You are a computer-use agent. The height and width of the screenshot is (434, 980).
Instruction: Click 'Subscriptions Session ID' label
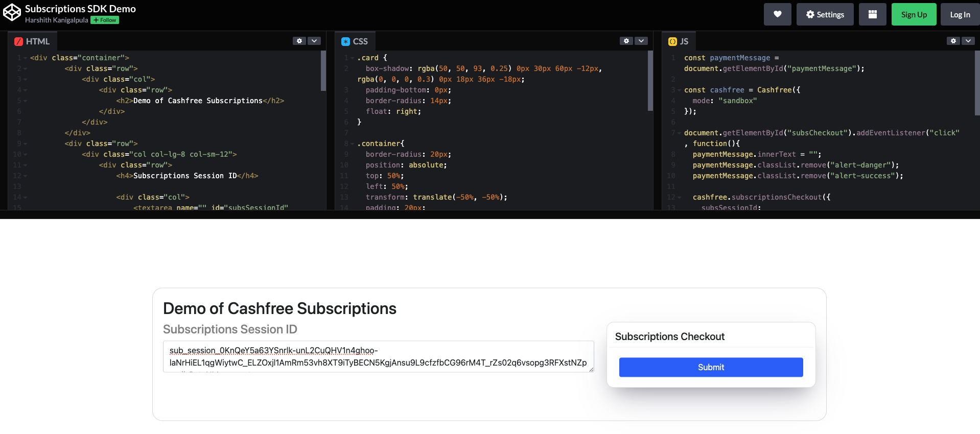[x=230, y=329]
